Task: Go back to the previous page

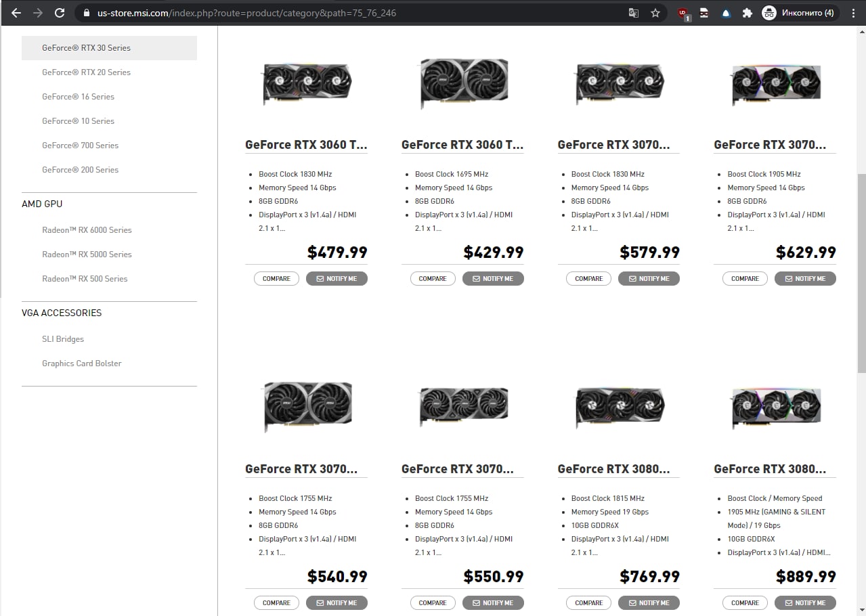Action: click(16, 13)
